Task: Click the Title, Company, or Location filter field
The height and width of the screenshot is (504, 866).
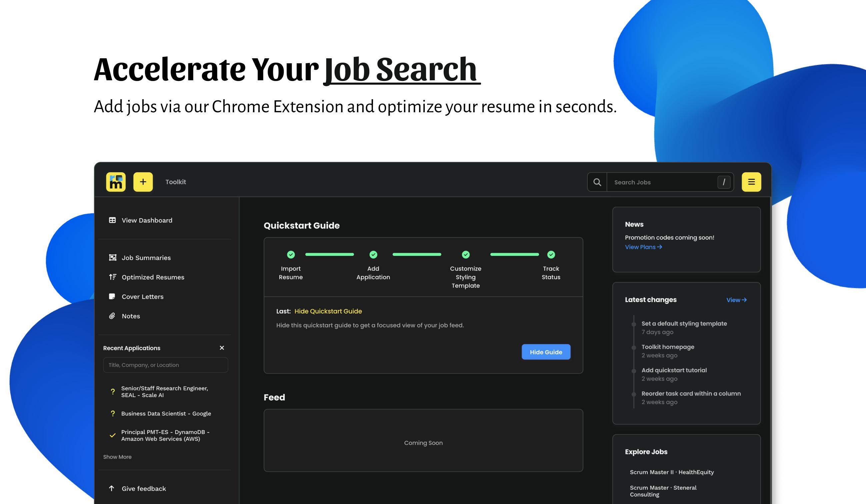Action: 165,365
